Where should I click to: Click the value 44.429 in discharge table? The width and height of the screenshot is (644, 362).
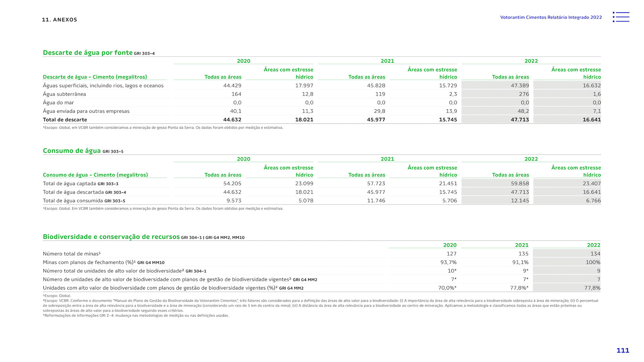(232, 86)
